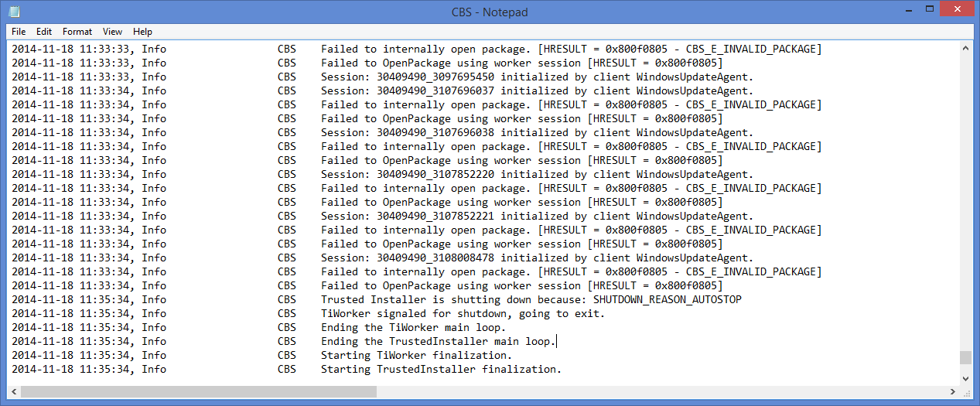980x406 pixels.
Task: Open the Help menu
Action: [x=142, y=32]
